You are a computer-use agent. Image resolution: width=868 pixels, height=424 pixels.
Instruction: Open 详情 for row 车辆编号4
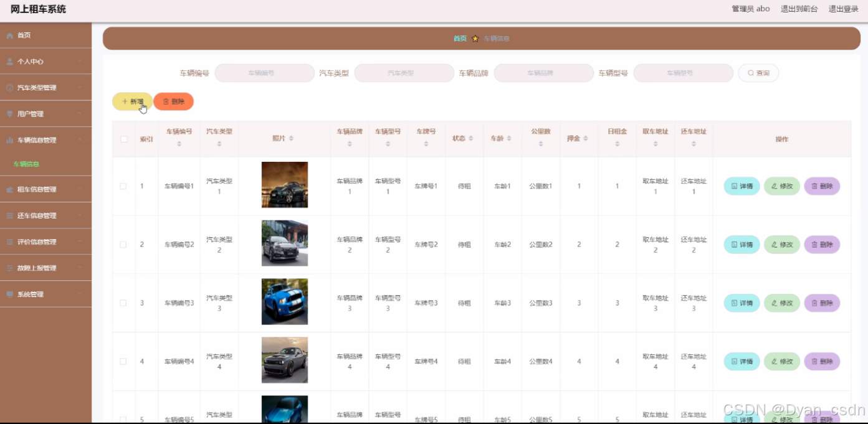(x=742, y=361)
